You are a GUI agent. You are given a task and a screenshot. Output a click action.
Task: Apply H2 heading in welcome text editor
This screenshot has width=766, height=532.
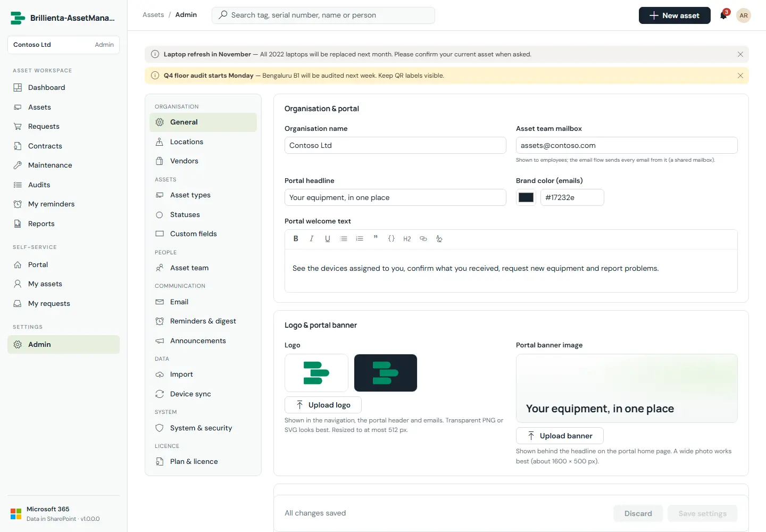click(407, 239)
